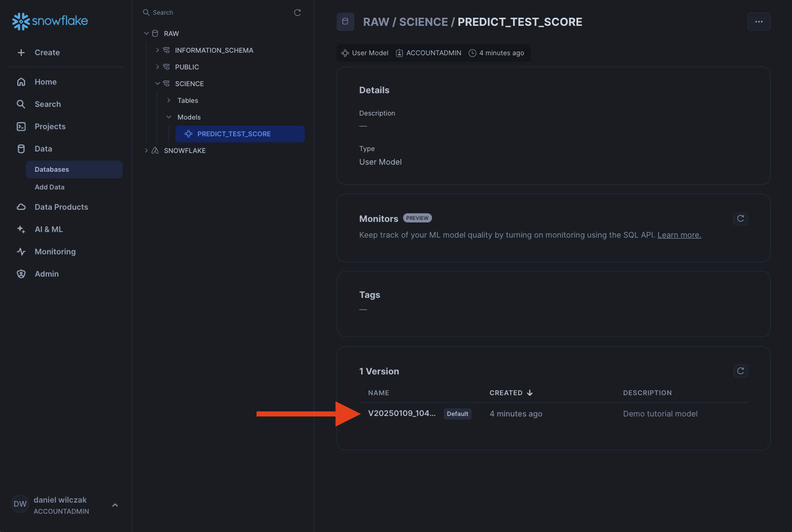Click the daniel wilczak username
This screenshot has height=532, width=792.
(x=60, y=500)
